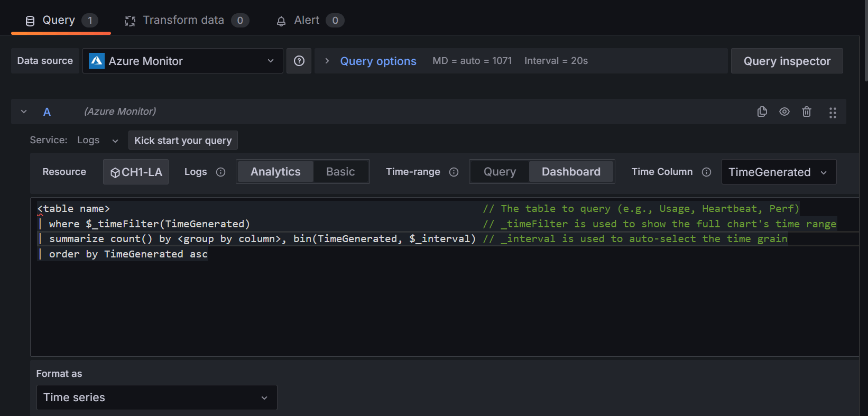Open the Query inspector

tap(786, 61)
